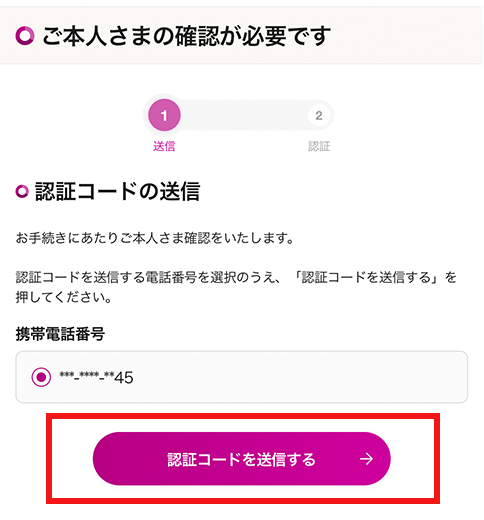Click the ring icon beside 認証コードの送信
The image size is (484, 520).
22,191
